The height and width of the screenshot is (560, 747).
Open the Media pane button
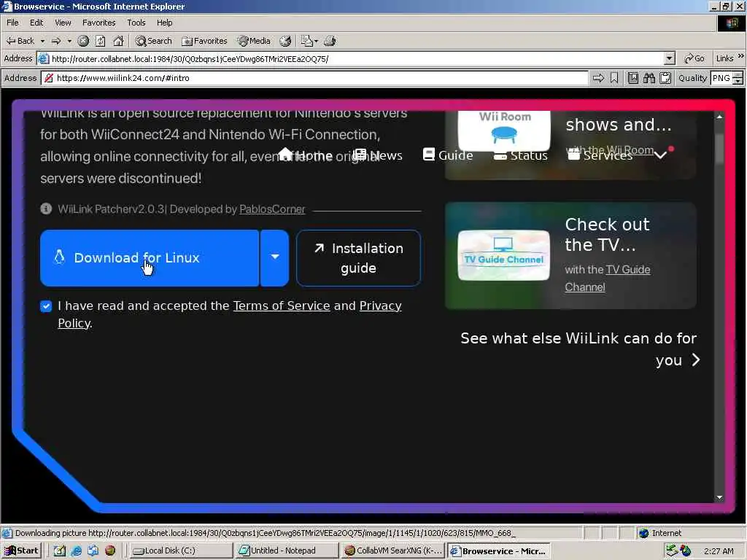[x=254, y=41]
